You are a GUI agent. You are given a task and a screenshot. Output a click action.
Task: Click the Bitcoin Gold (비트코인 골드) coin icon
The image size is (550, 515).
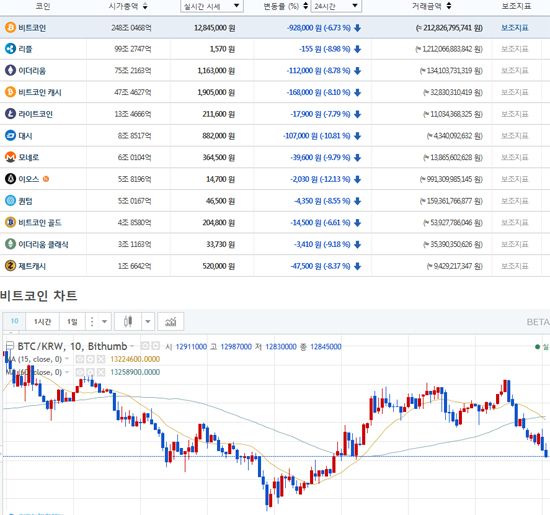pos(10,222)
